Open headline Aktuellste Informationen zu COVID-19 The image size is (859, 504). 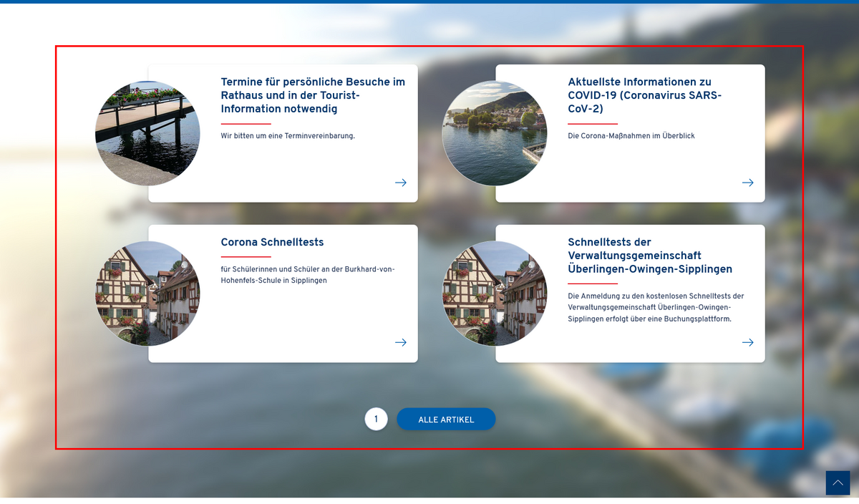pos(645,95)
